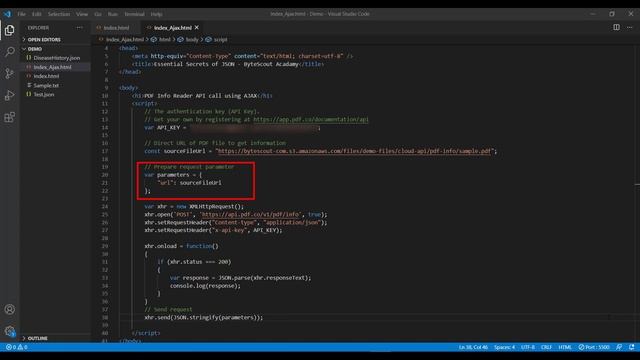Image resolution: width=640 pixels, height=360 pixels.
Task: Change indentation via Spaces: 4
Action: coord(504,347)
